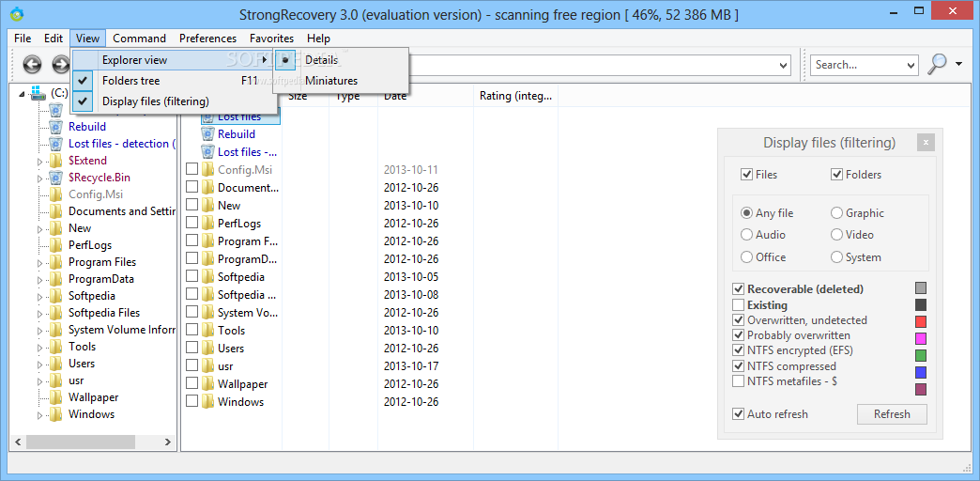The height and width of the screenshot is (481, 980).
Task: Open the search options arrow beside magnifier
Action: click(x=958, y=64)
